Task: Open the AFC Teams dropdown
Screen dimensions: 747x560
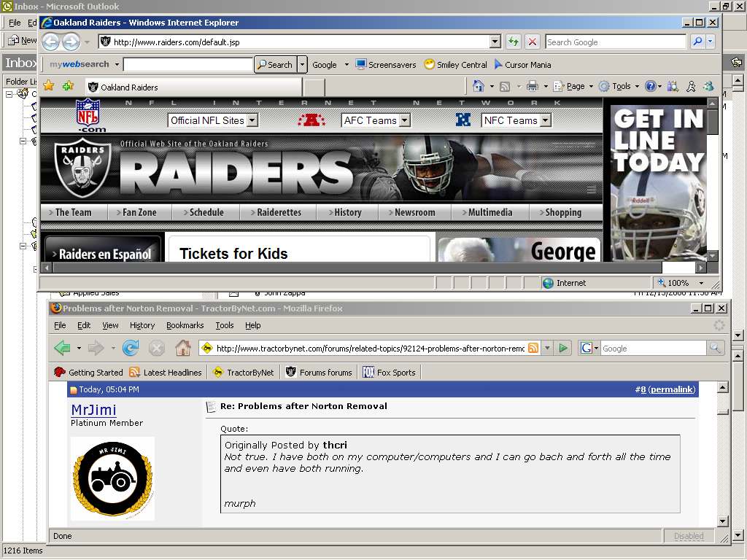Action: tap(376, 120)
